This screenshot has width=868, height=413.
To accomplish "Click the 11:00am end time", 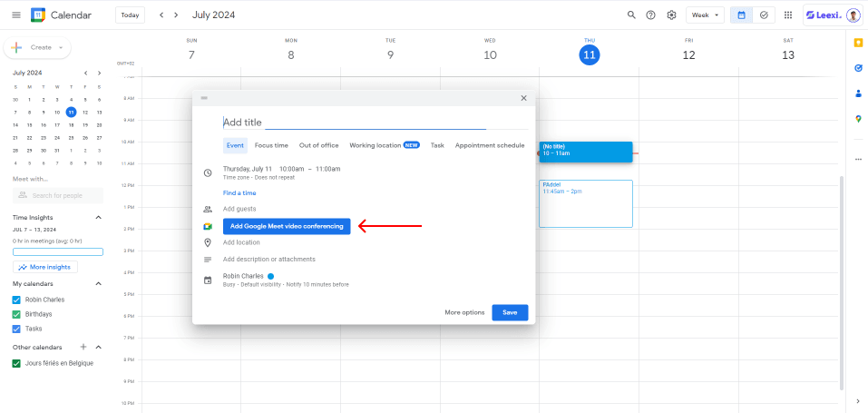I will (x=328, y=169).
